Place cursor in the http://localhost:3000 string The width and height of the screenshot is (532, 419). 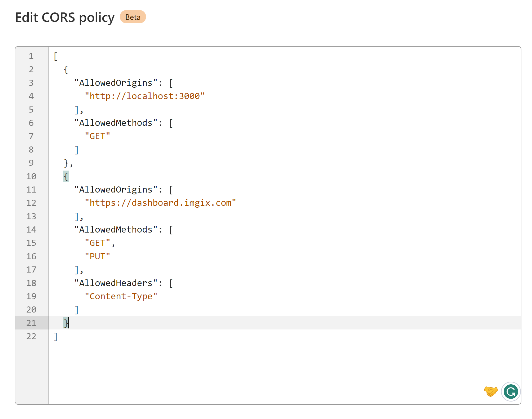tap(145, 96)
